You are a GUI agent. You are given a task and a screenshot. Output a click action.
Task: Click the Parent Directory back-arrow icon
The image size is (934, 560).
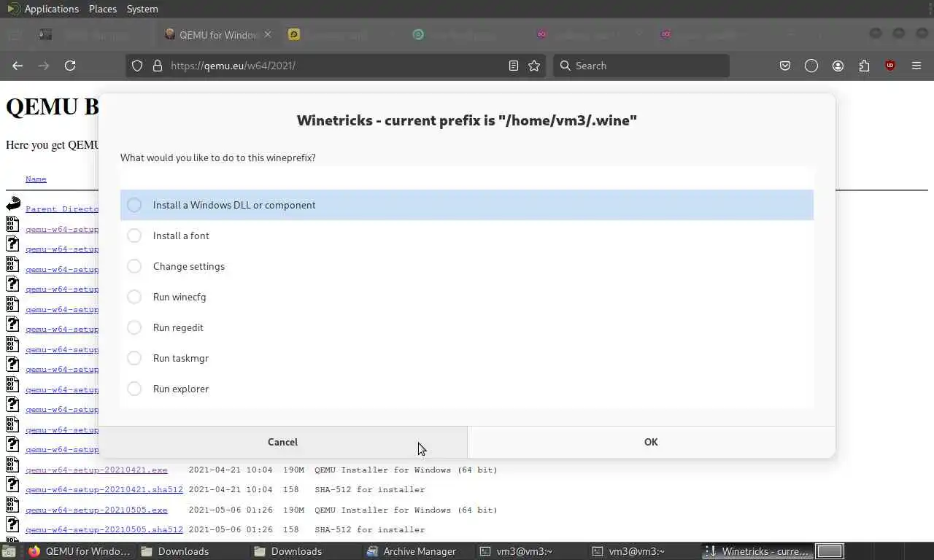[x=13, y=203]
